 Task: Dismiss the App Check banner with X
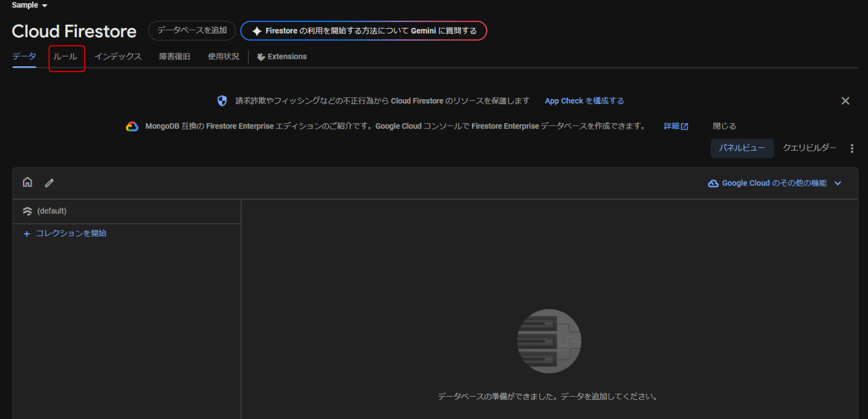(845, 100)
